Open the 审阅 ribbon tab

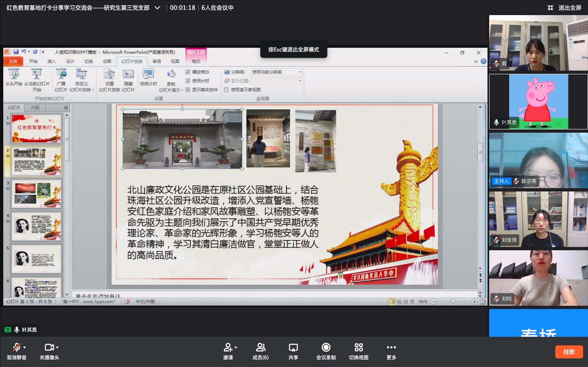(157, 61)
